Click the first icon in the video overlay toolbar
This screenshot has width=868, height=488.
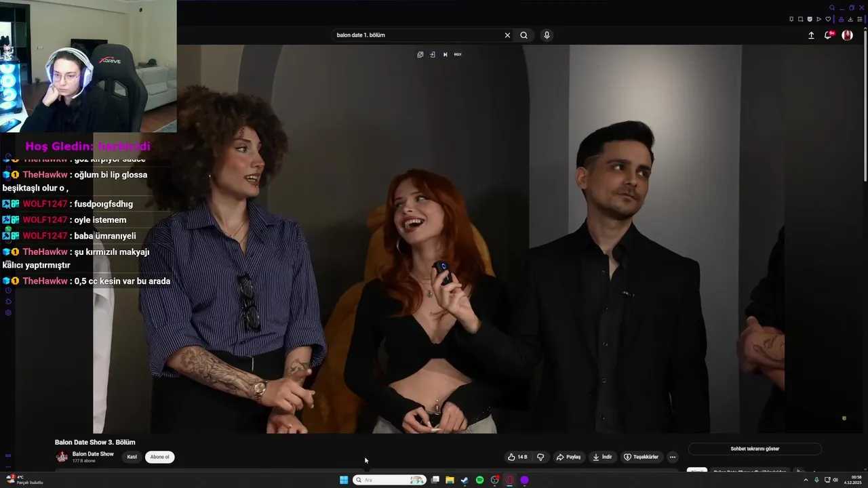click(x=420, y=54)
